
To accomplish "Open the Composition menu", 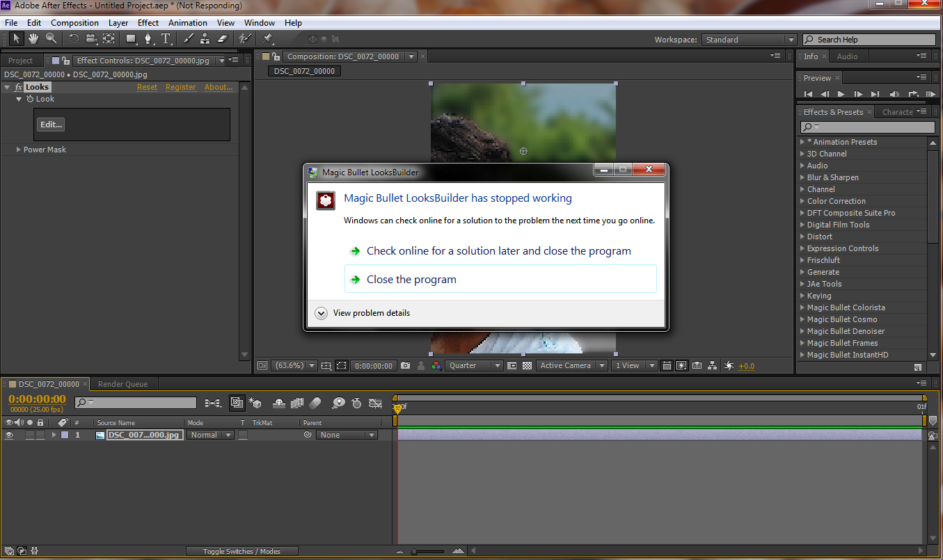I will 74,23.
